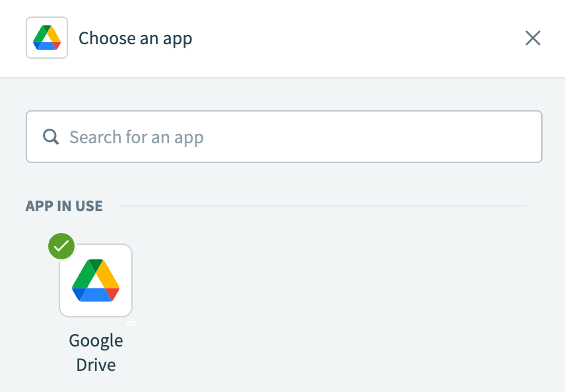Select the APP IN USE section header
This screenshot has height=392, width=565.
pos(64,206)
